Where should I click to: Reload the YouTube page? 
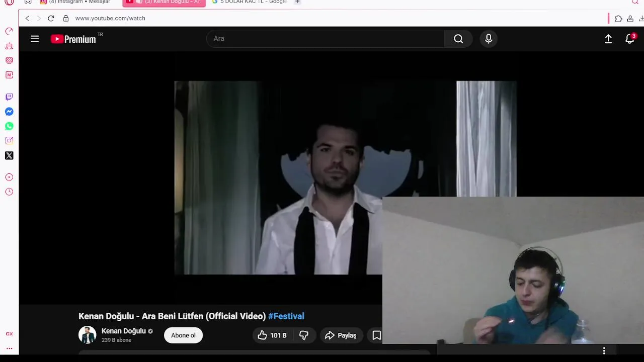click(x=51, y=18)
